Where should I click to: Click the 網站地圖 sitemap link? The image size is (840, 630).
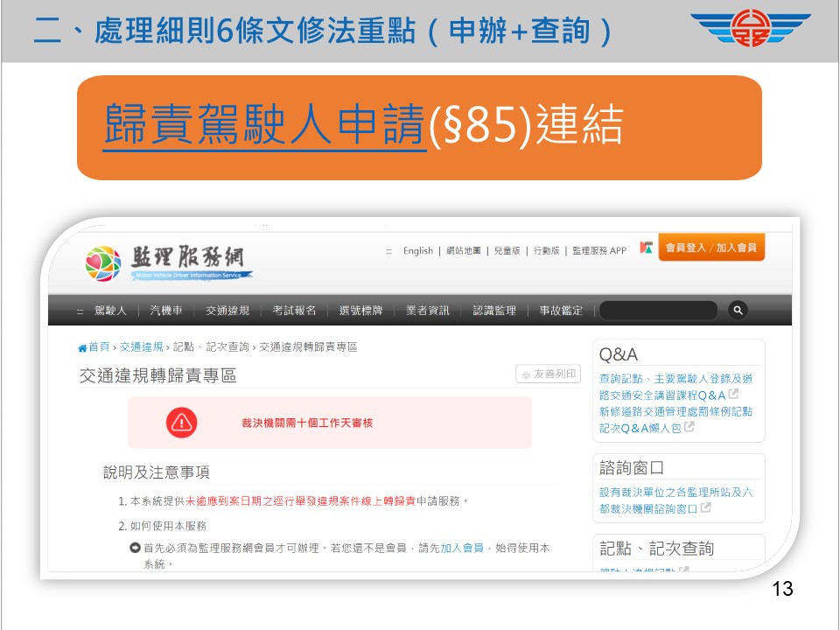click(x=464, y=250)
